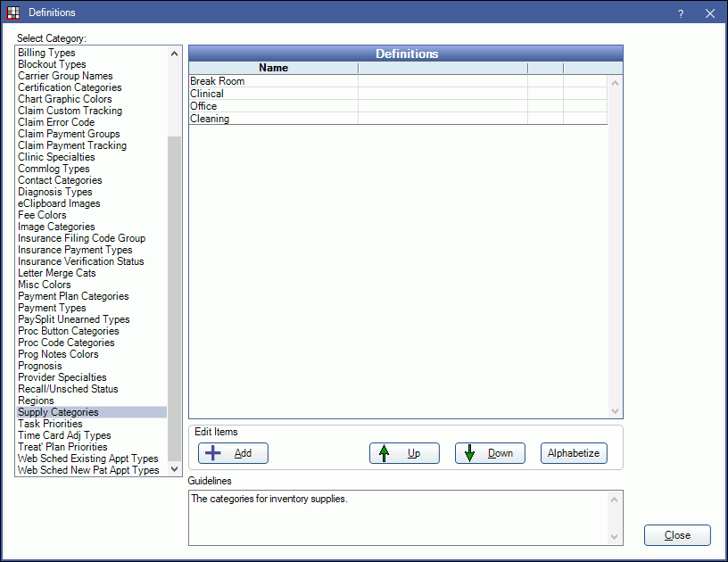The height and width of the screenshot is (562, 728).
Task: Select Insurance Payment Types category
Action: [92, 250]
